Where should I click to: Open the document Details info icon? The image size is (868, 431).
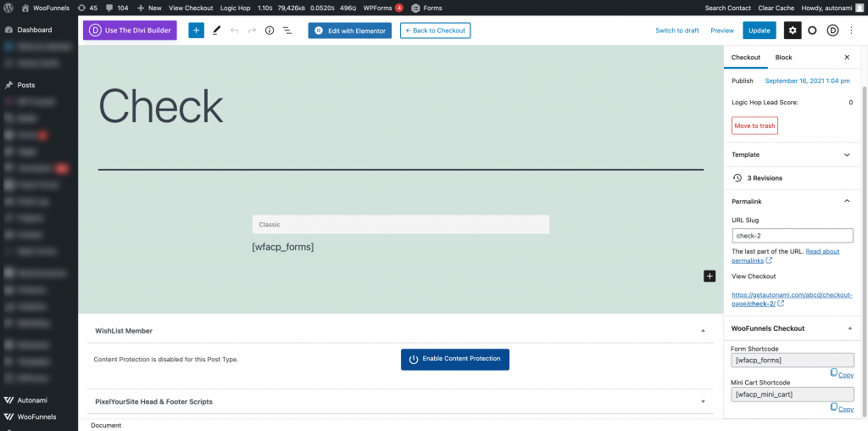pos(270,31)
